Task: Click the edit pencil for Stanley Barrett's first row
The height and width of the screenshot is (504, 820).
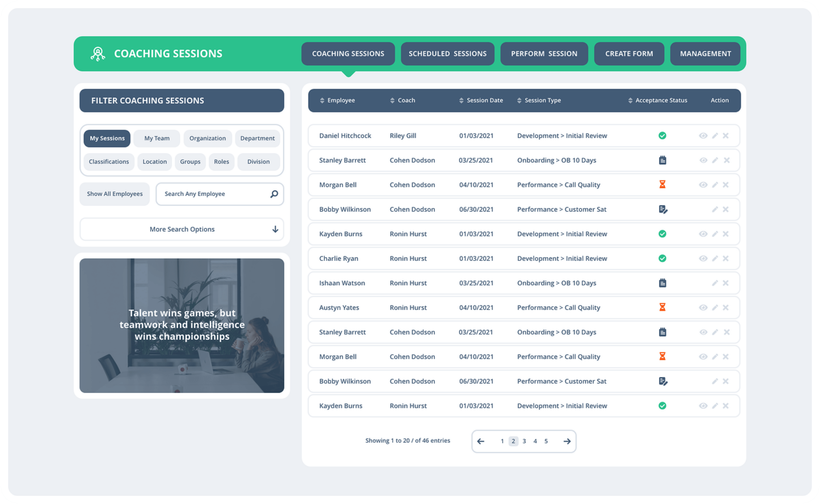Action: tap(715, 160)
